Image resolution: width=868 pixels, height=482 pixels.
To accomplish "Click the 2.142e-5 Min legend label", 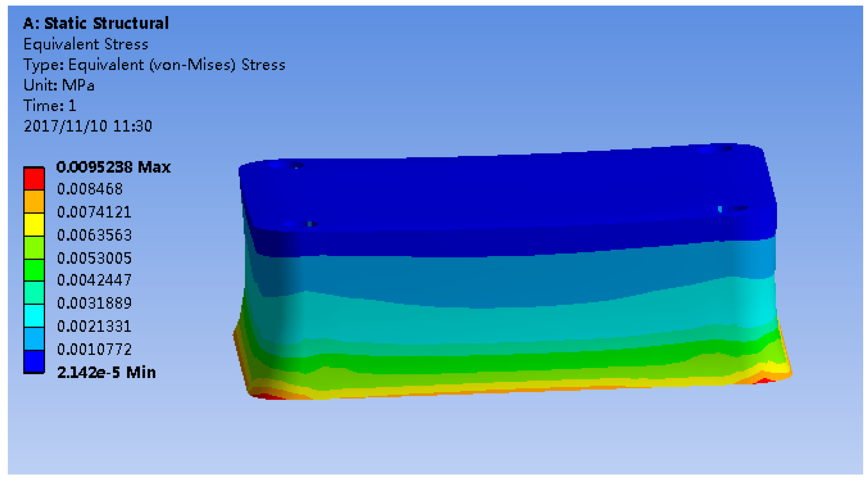I will pyautogui.click(x=106, y=372).
